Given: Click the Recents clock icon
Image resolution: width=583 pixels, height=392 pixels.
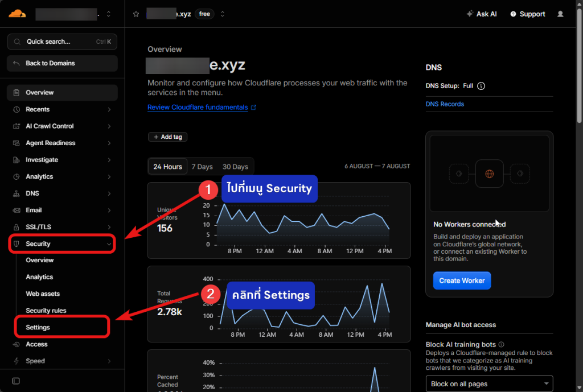Looking at the screenshot, I should click(x=17, y=109).
